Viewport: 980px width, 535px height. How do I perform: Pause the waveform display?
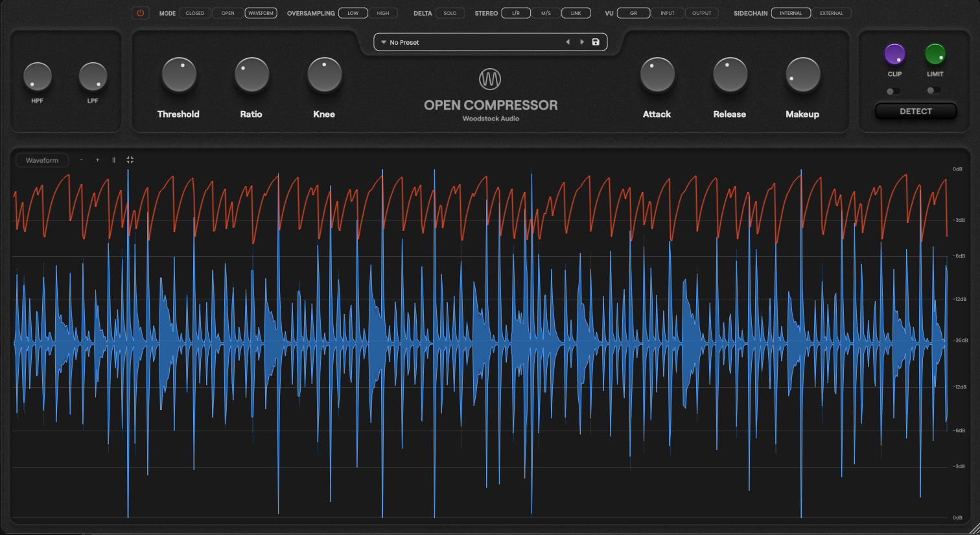pyautogui.click(x=113, y=160)
